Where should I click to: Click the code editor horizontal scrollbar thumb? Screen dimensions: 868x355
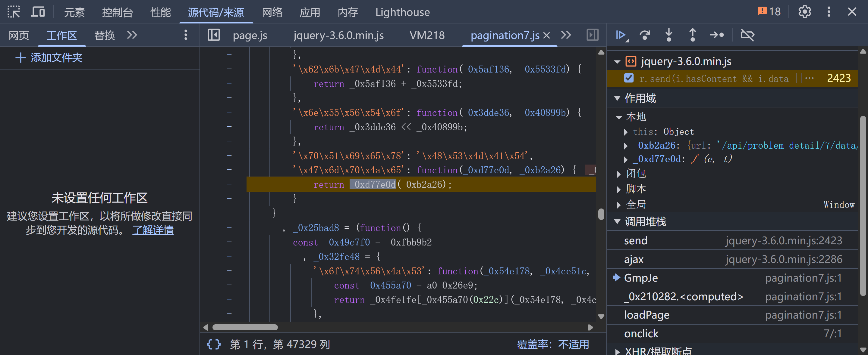[245, 327]
